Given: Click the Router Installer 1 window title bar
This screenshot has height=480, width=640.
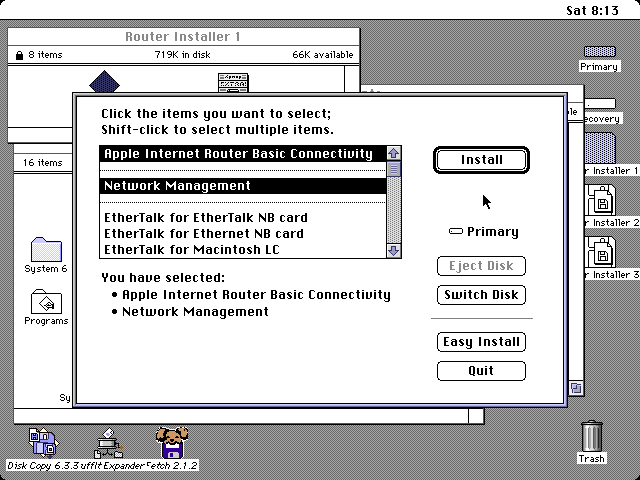Looking at the screenshot, I should point(183,37).
